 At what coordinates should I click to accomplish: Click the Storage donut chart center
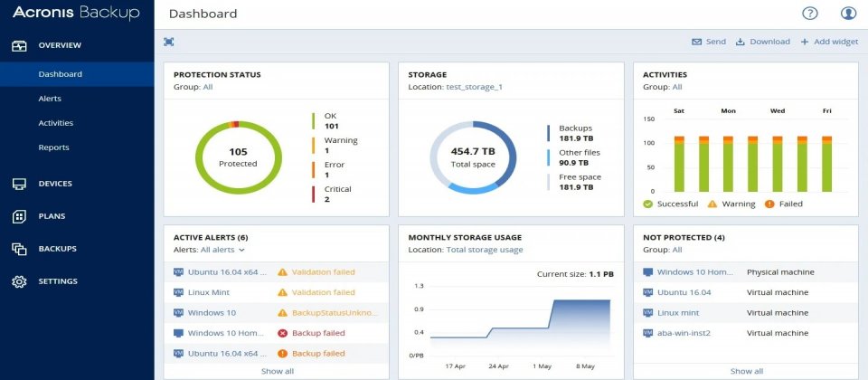[473, 157]
